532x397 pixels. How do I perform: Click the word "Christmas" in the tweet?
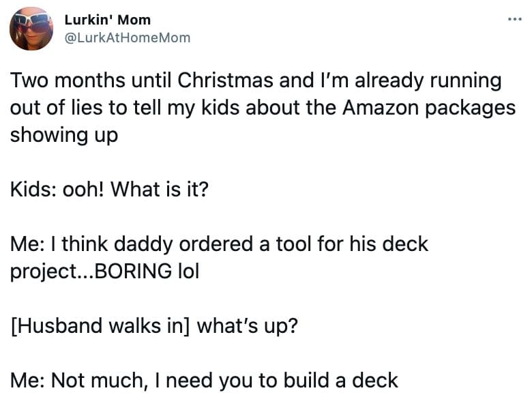224,81
